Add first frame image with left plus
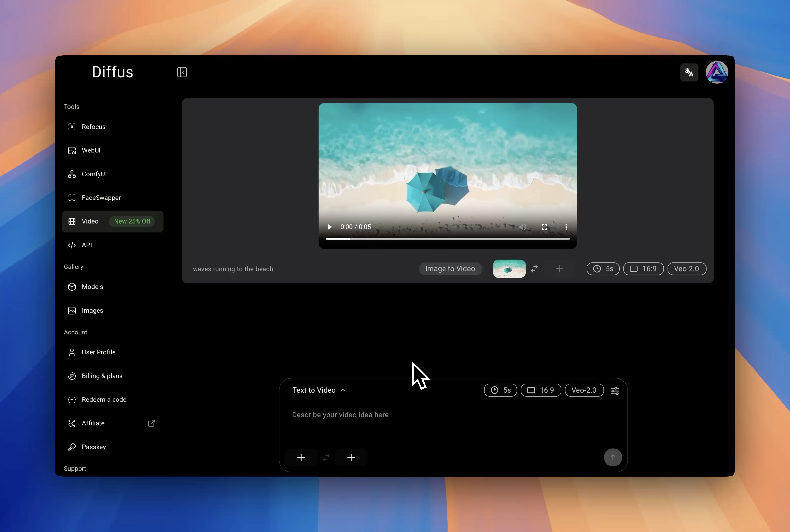This screenshot has width=790, height=532. [x=301, y=457]
